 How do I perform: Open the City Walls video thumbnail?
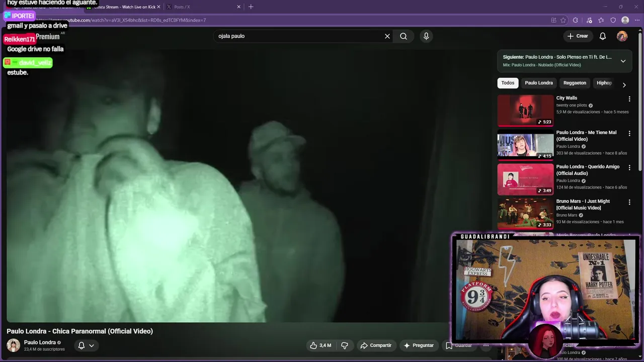point(525,111)
